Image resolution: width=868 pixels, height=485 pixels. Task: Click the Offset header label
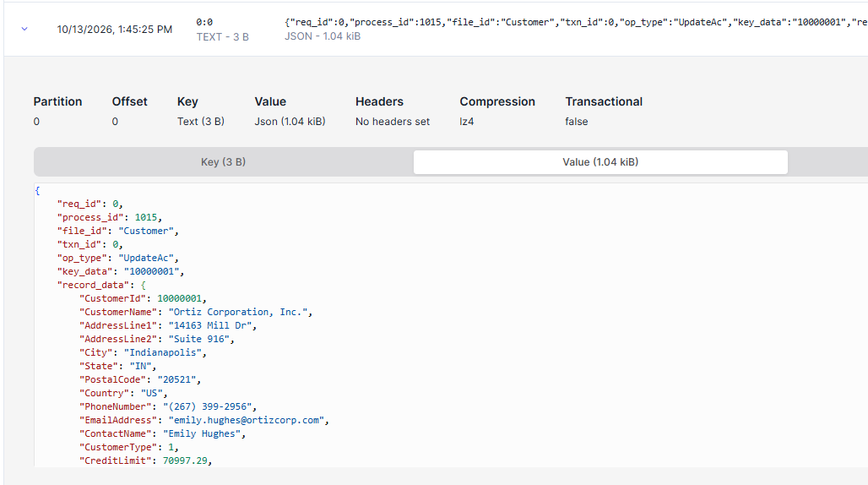(129, 102)
